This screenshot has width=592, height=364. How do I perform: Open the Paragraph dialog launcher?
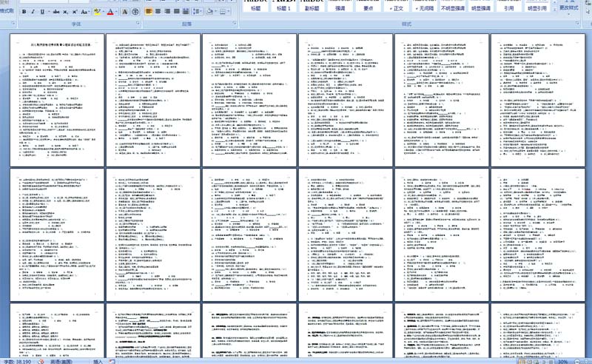[x=235, y=24]
